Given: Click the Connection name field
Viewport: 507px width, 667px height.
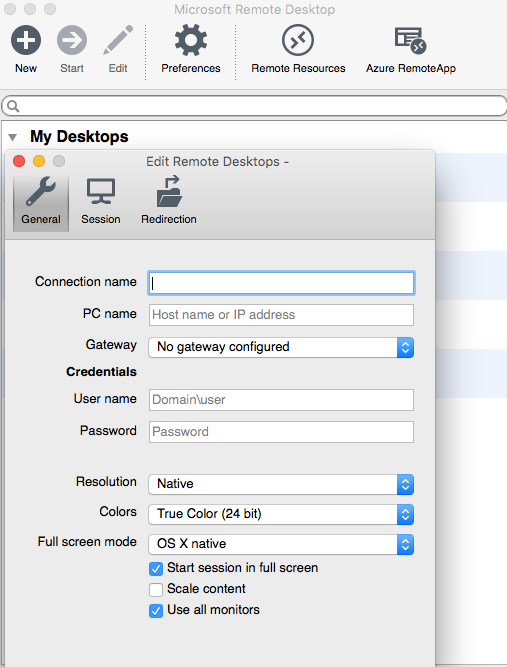Looking at the screenshot, I should point(281,283).
